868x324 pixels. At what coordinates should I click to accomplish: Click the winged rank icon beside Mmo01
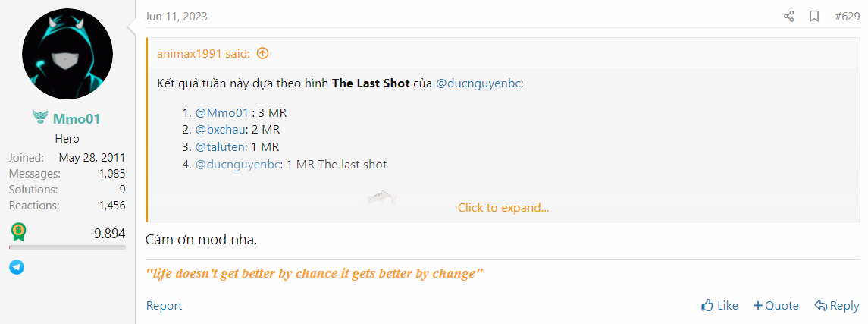(40, 118)
